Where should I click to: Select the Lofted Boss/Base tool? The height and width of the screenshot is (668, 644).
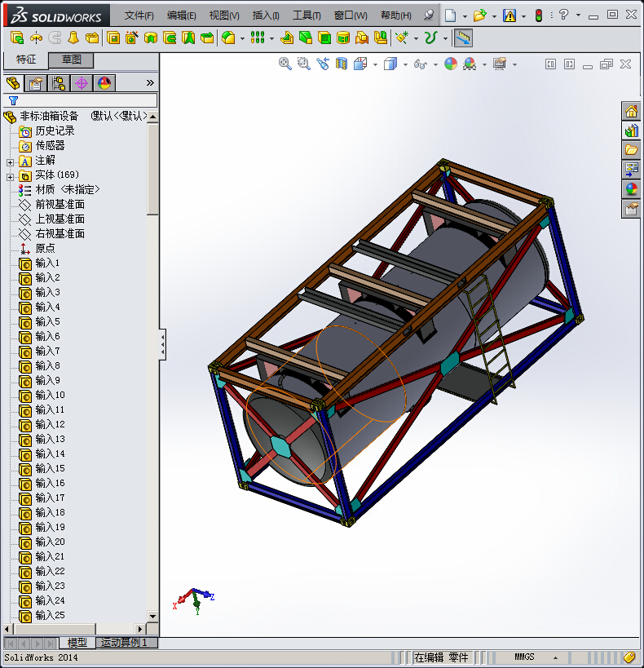pos(73,38)
